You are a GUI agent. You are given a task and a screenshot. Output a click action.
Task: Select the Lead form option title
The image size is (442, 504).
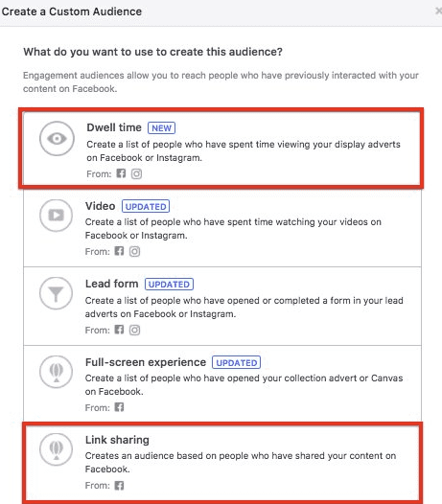pyautogui.click(x=111, y=284)
